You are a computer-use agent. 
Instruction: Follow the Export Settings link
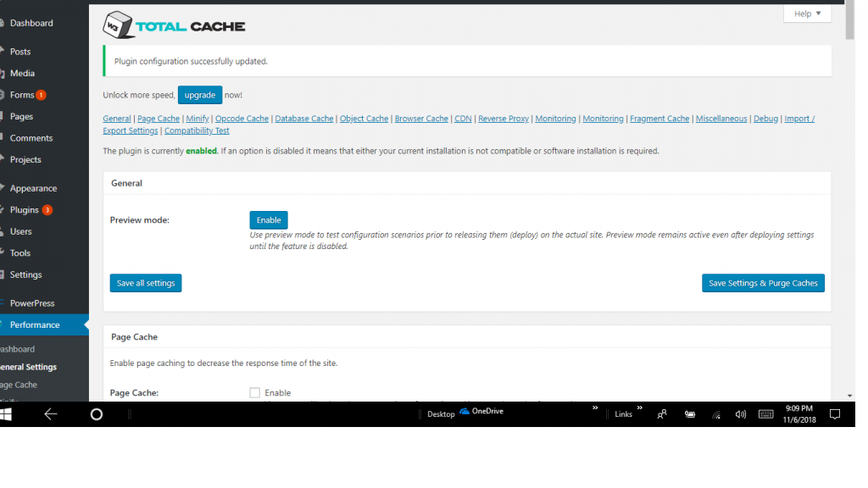130,130
